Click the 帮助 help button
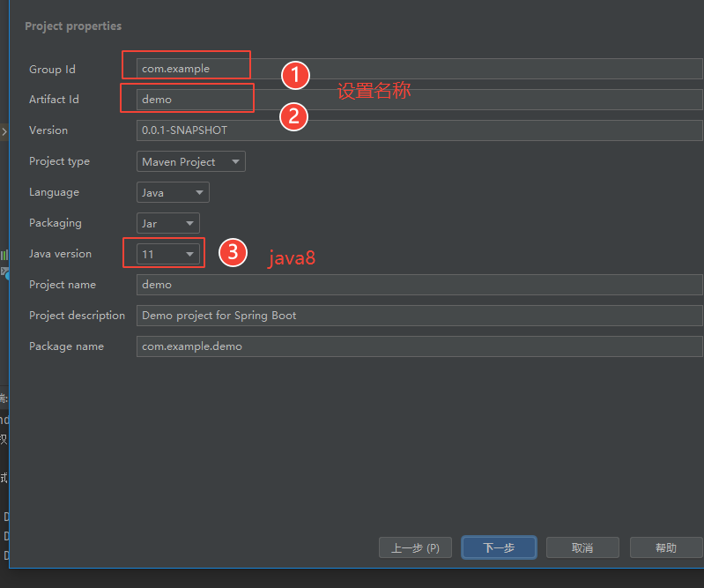704x588 pixels. click(x=666, y=547)
